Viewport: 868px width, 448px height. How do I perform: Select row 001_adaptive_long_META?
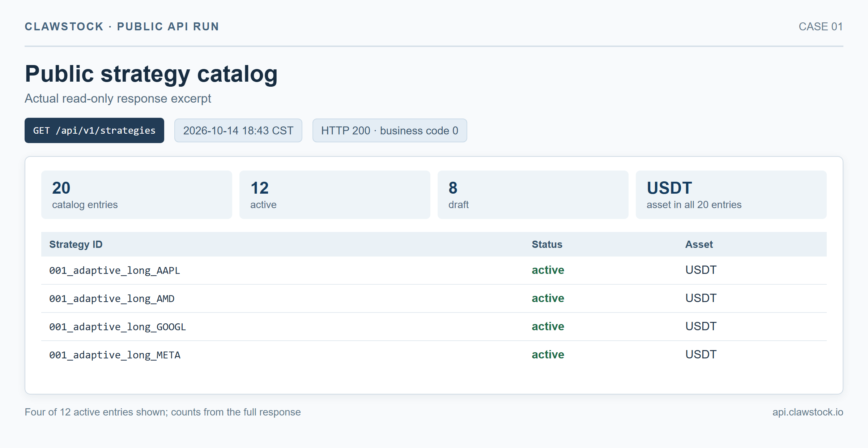pyautogui.click(x=434, y=355)
